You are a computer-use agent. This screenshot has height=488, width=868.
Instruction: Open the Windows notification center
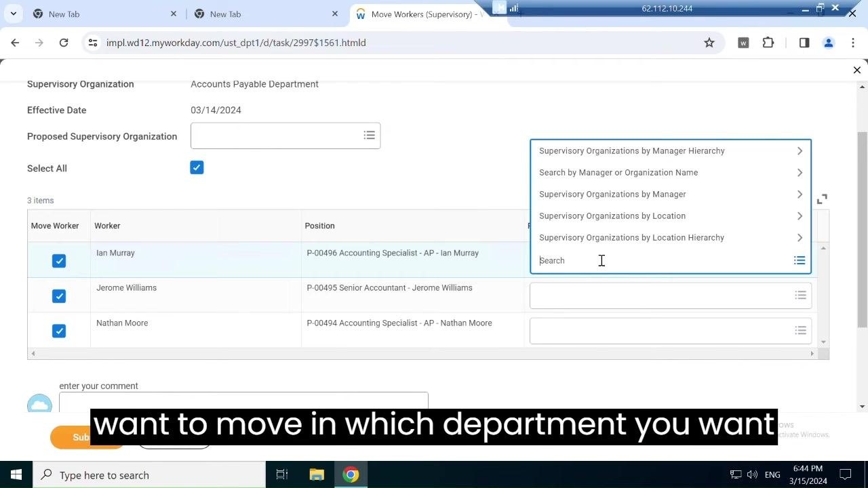[x=846, y=474]
